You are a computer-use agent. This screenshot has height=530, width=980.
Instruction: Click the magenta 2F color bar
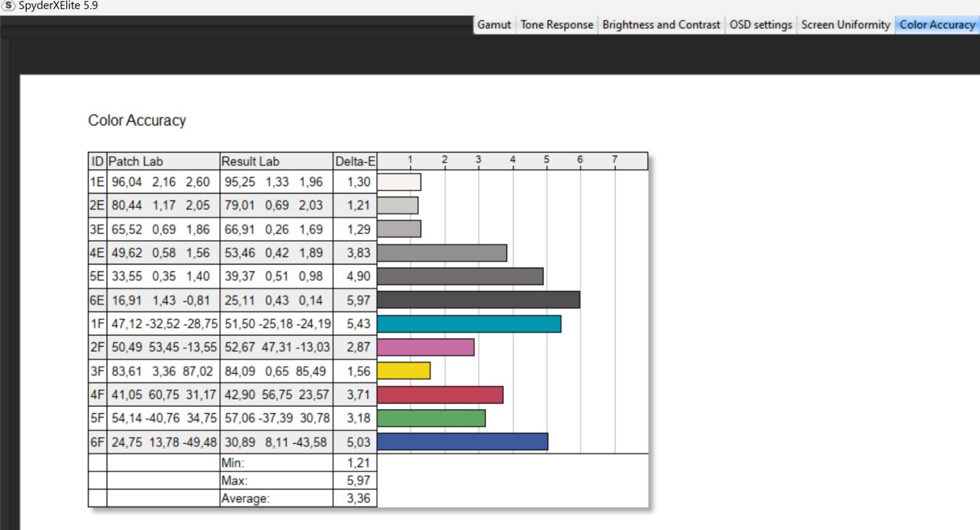click(426, 348)
